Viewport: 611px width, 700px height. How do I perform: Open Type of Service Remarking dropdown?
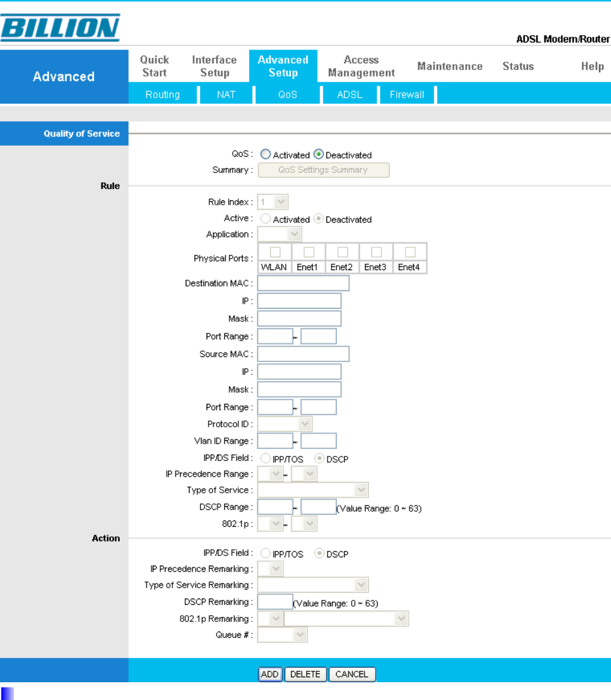[313, 585]
